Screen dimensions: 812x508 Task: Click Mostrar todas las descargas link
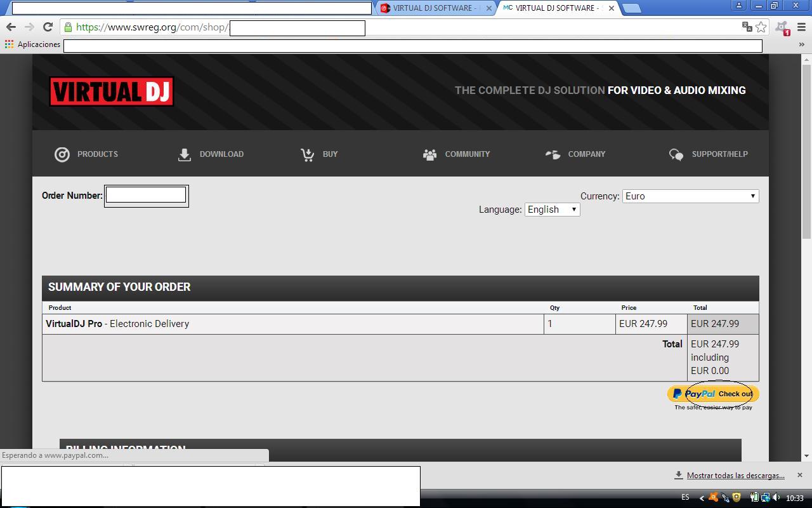pos(735,476)
